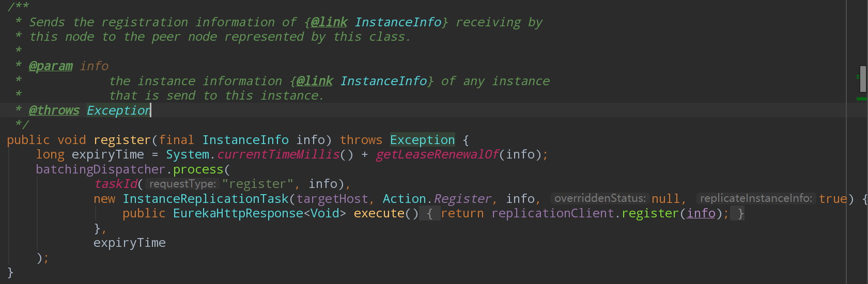Open the InstanceInfo link in the @param description
Viewport: 868px width, 284px height.
pyautogui.click(x=383, y=81)
